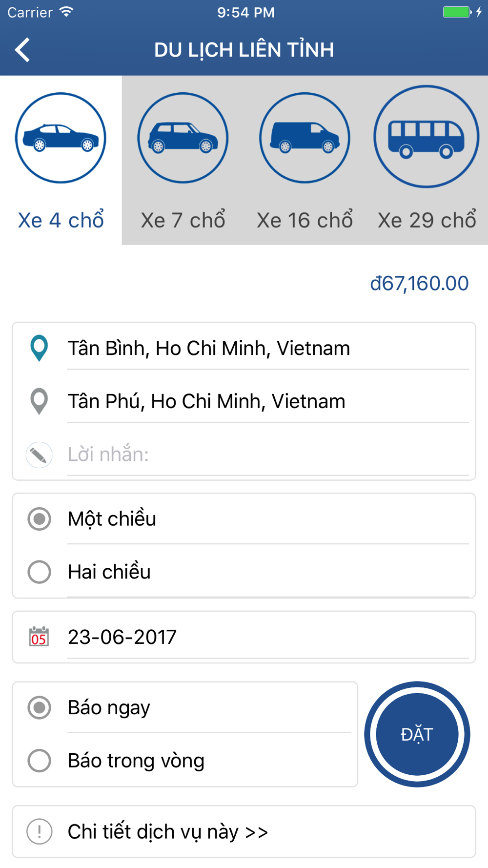This screenshot has height=868, width=488.
Task: Pick the 16-seat van icon
Action: (x=305, y=138)
